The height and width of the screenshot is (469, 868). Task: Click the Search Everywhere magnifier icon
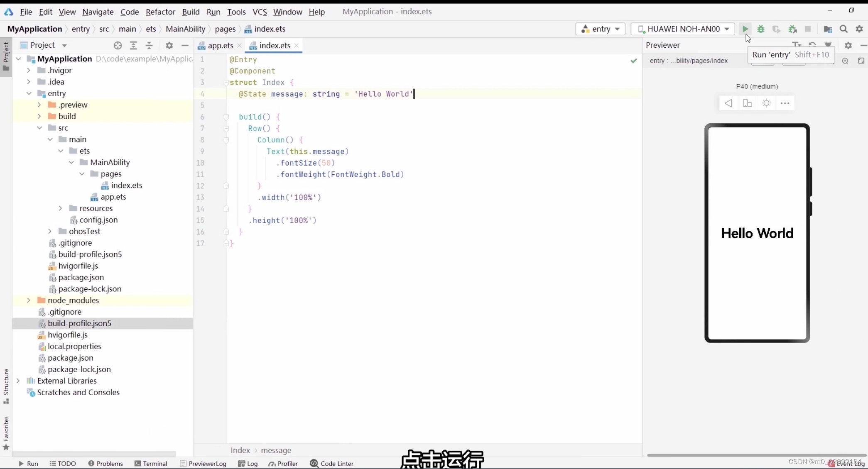point(843,29)
